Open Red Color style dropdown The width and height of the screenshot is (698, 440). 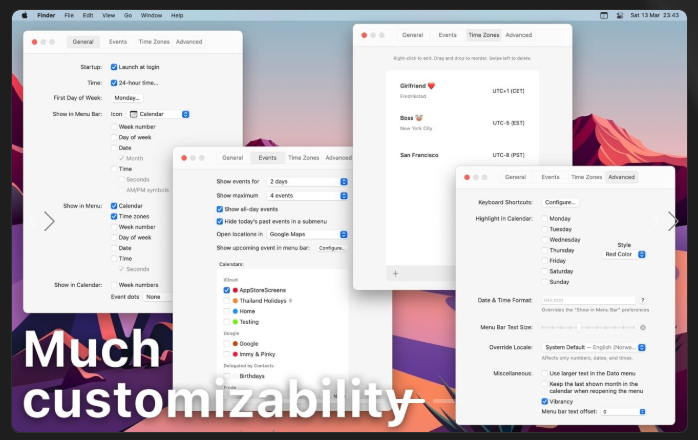(624, 254)
